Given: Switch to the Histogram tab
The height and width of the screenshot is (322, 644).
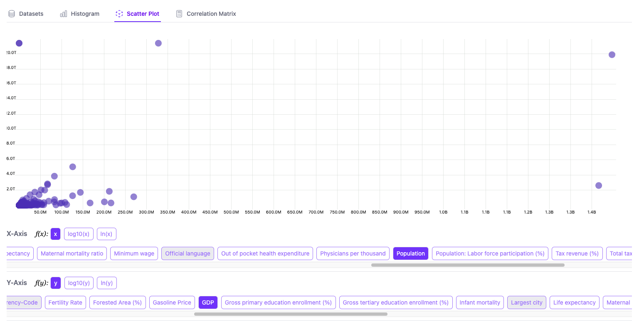Looking at the screenshot, I should click(79, 14).
